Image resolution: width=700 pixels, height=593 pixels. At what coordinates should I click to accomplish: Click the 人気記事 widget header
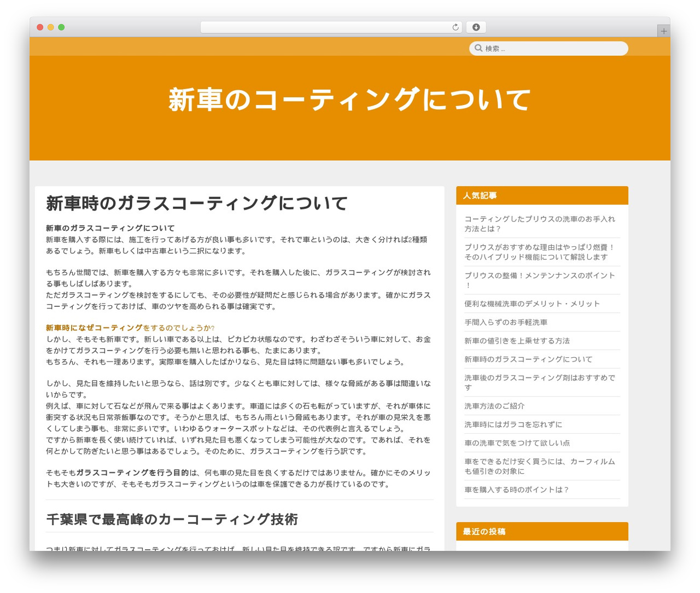coord(542,195)
